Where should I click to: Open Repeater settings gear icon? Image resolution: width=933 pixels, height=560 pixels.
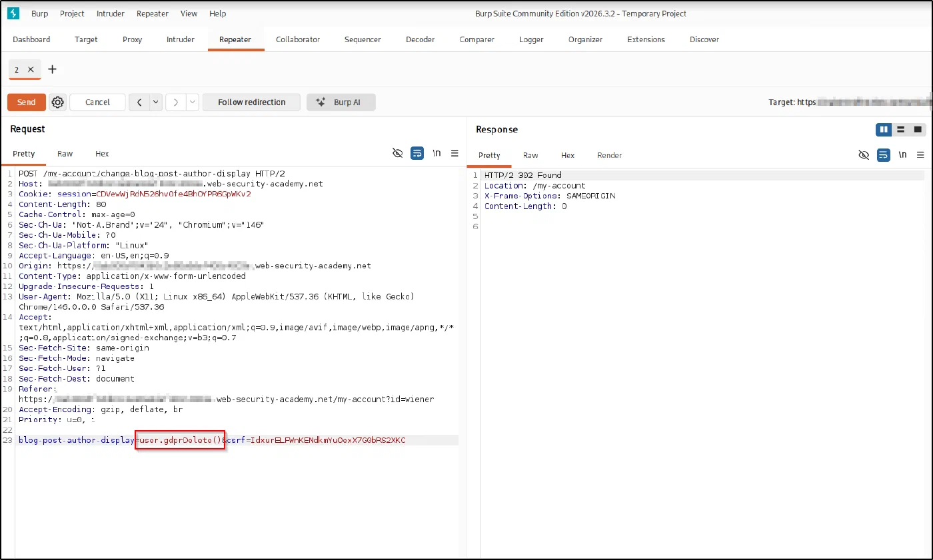coord(58,102)
